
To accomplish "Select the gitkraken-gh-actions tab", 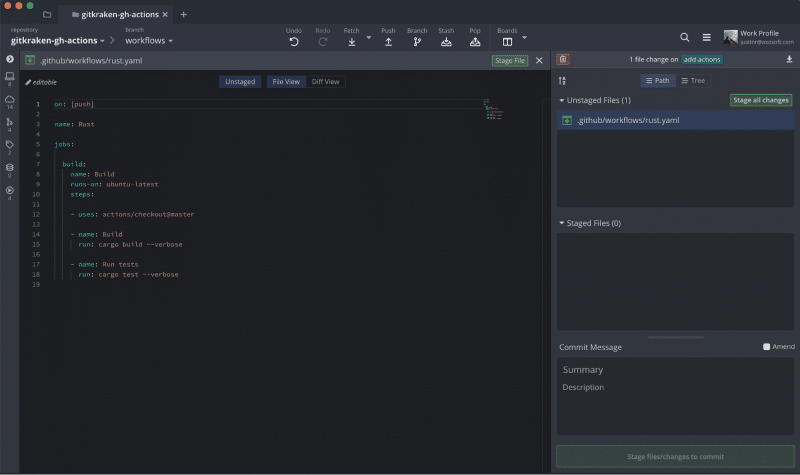I will pos(120,14).
